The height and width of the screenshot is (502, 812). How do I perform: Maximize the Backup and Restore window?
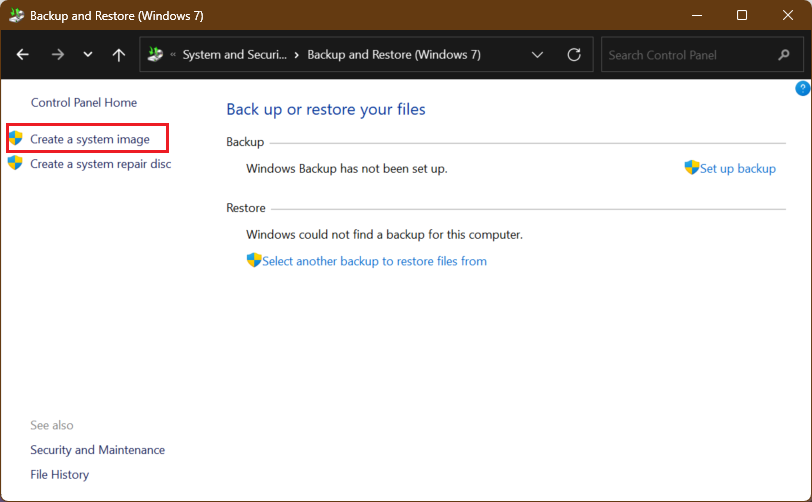[x=742, y=15]
